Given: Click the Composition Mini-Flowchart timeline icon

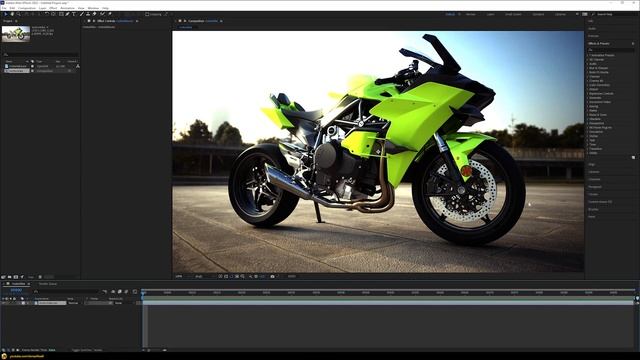Looking at the screenshot, I should tap(105, 291).
